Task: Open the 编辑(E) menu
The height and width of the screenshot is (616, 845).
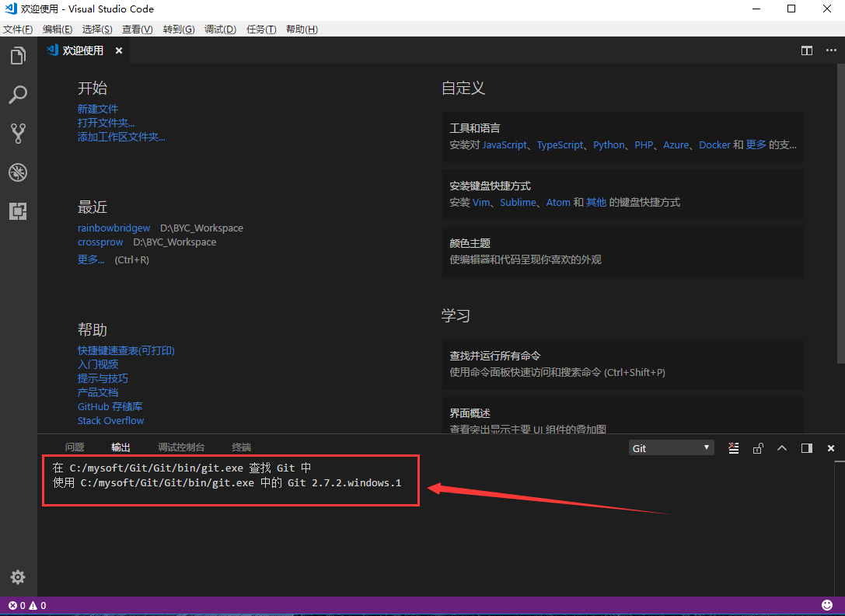Action: point(58,30)
